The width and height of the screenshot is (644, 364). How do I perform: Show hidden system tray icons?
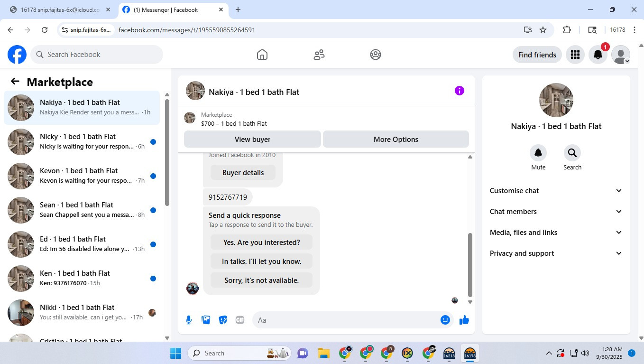549,353
